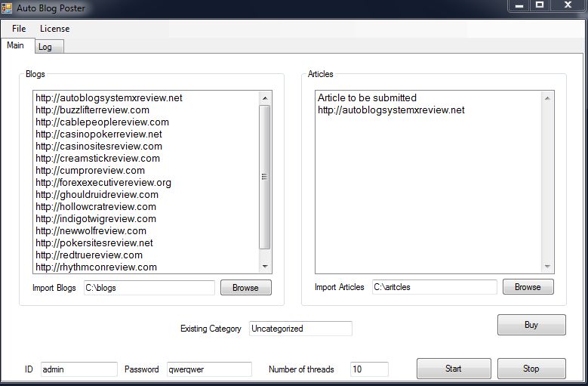Screen dimensions: 588x386
Task: Select http://pokersitesreview.net blog entry
Action: click(94, 242)
